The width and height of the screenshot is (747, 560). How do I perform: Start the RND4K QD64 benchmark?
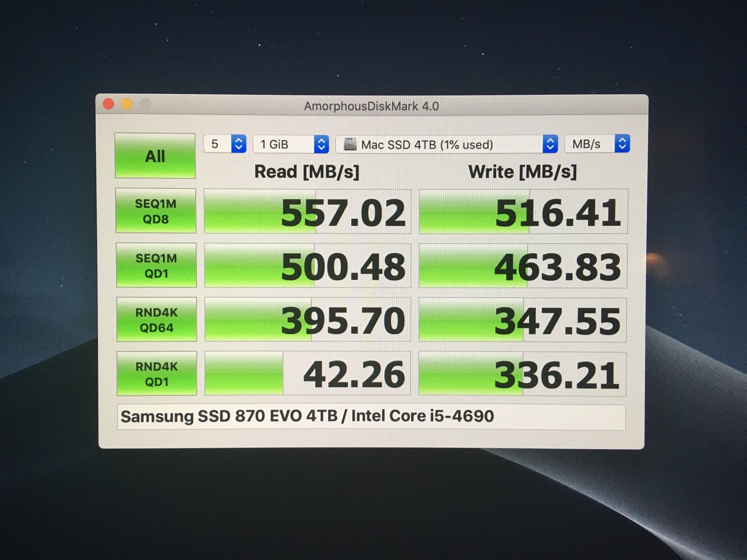pos(156,320)
